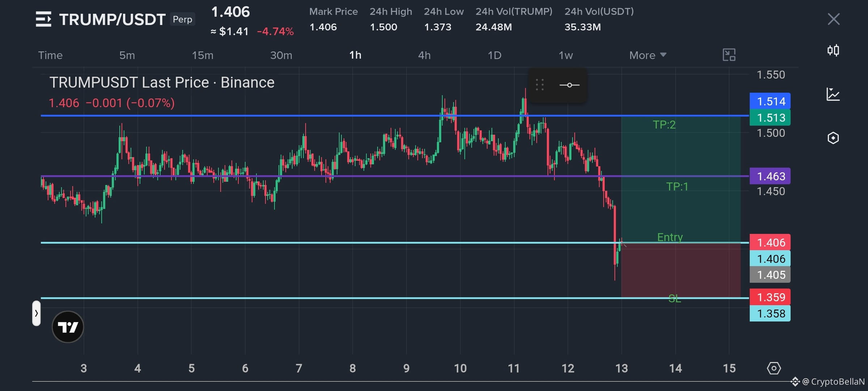
Task: Click the large 1.406 last price header
Action: click(230, 12)
